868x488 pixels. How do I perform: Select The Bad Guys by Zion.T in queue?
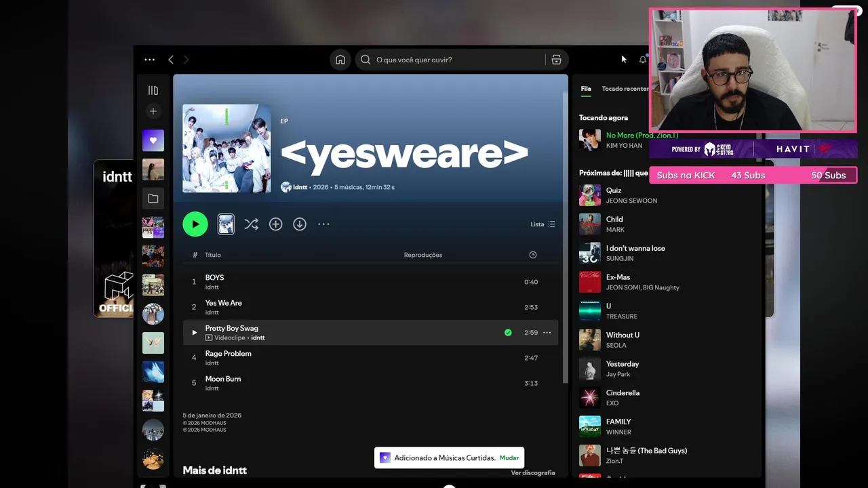668,455
